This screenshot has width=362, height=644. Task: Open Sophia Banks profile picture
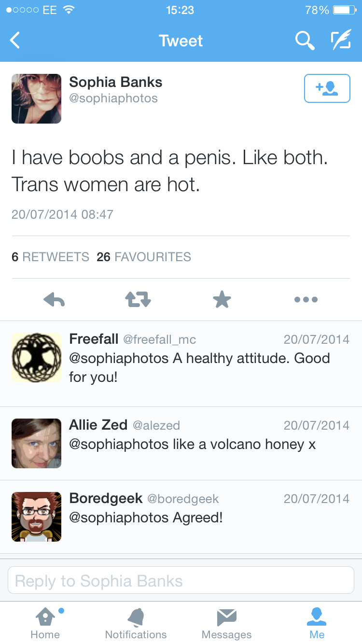(37, 99)
